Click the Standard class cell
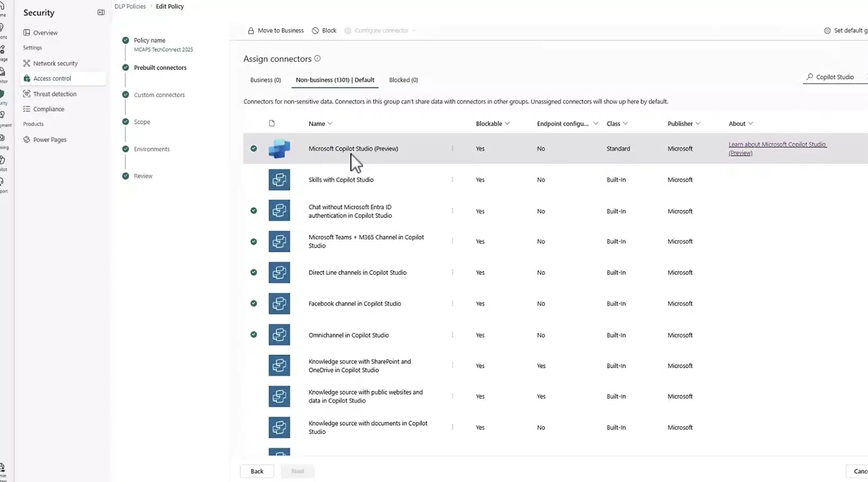The width and height of the screenshot is (868, 482). 618,149
